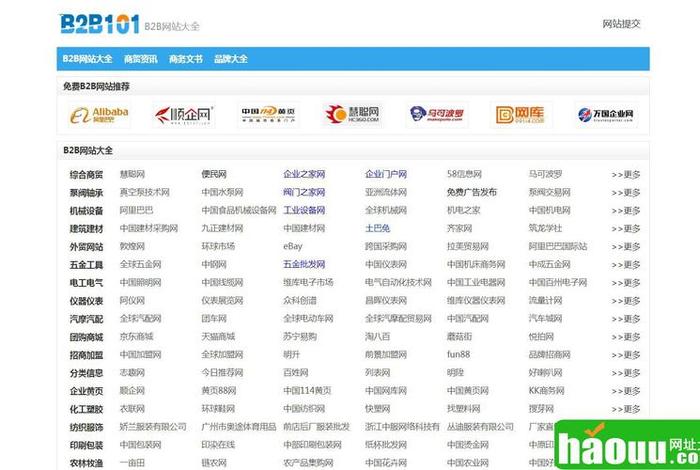
Task: Click the 阿里巴巴国际站 link
Action: (558, 246)
